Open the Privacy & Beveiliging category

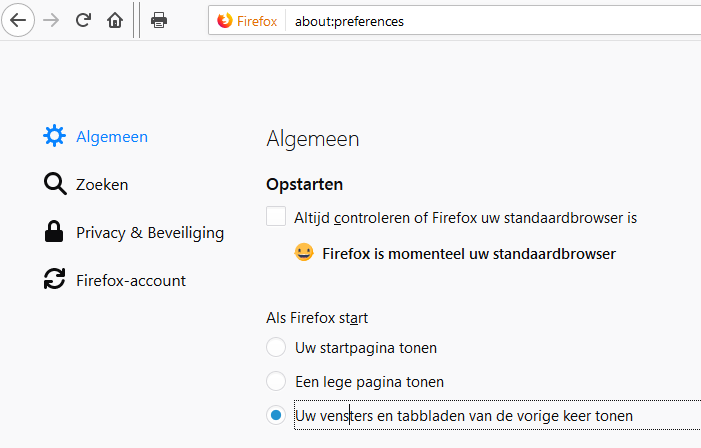pyautogui.click(x=150, y=232)
